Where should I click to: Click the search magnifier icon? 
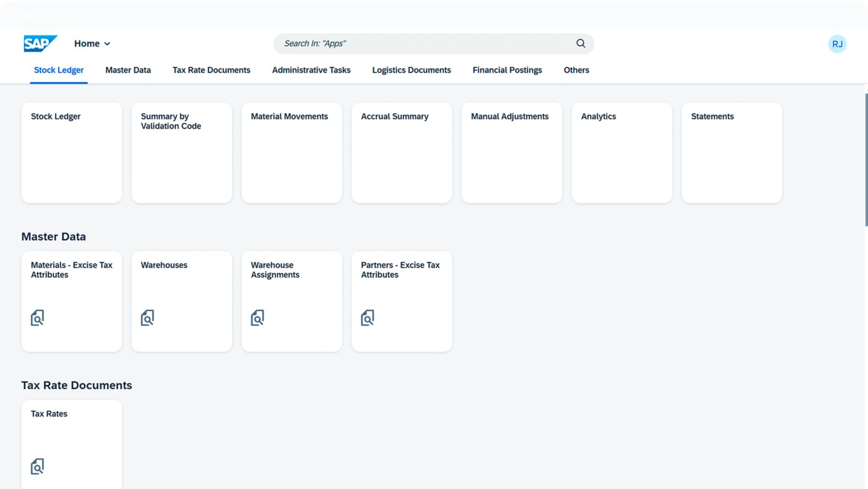point(581,44)
